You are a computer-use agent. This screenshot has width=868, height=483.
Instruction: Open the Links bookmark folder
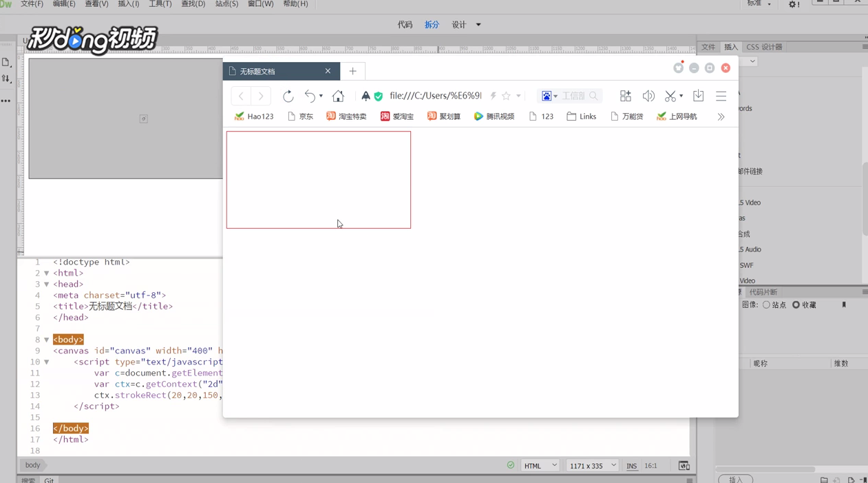(582, 116)
